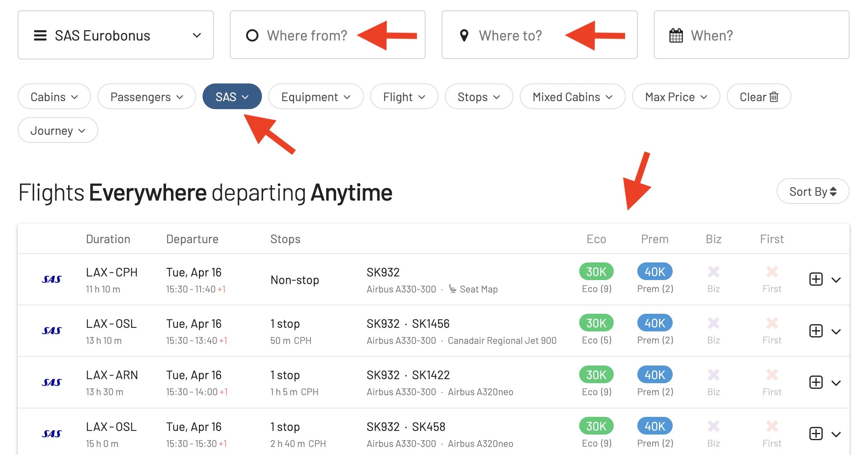Open the Stops filter dropdown
This screenshot has height=455, width=868.
tap(479, 97)
